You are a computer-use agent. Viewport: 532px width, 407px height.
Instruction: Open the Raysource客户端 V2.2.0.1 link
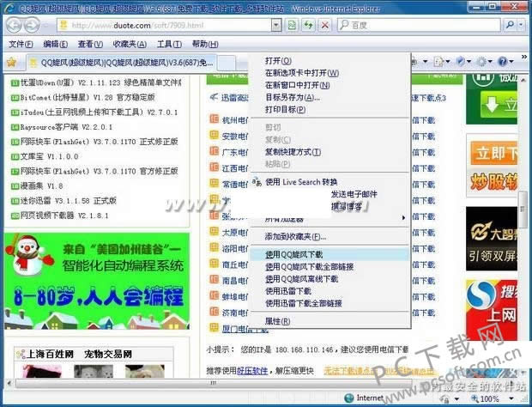click(x=66, y=127)
